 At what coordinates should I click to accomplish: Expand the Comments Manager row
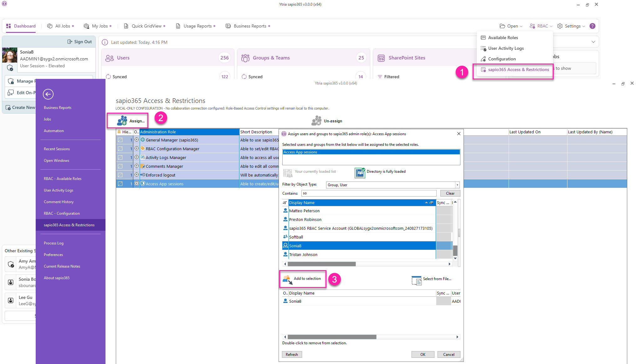(136, 166)
